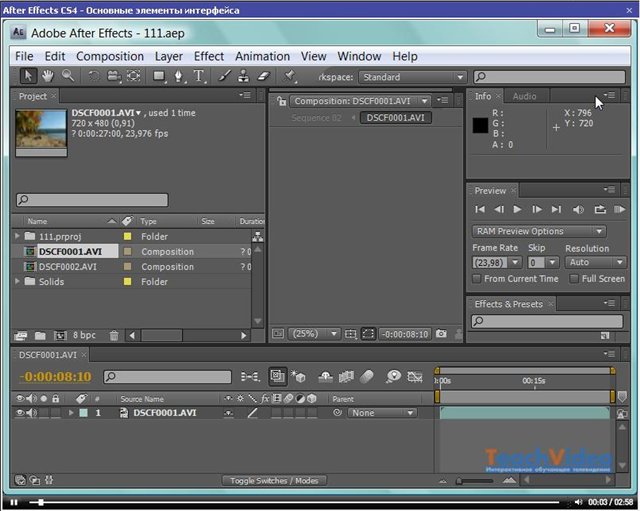Image resolution: width=640 pixels, height=511 pixels.
Task: Open the Composition menu
Action: [110, 56]
